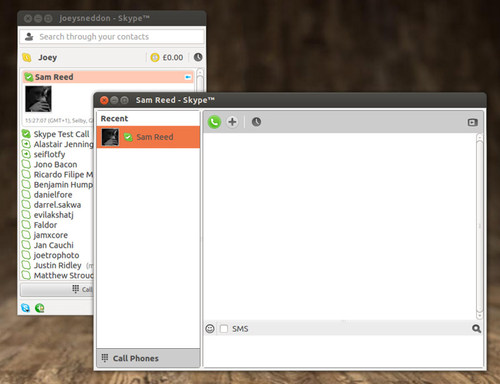The image size is (500, 384).
Task: Enable the SMS checkbox
Action: (x=224, y=329)
